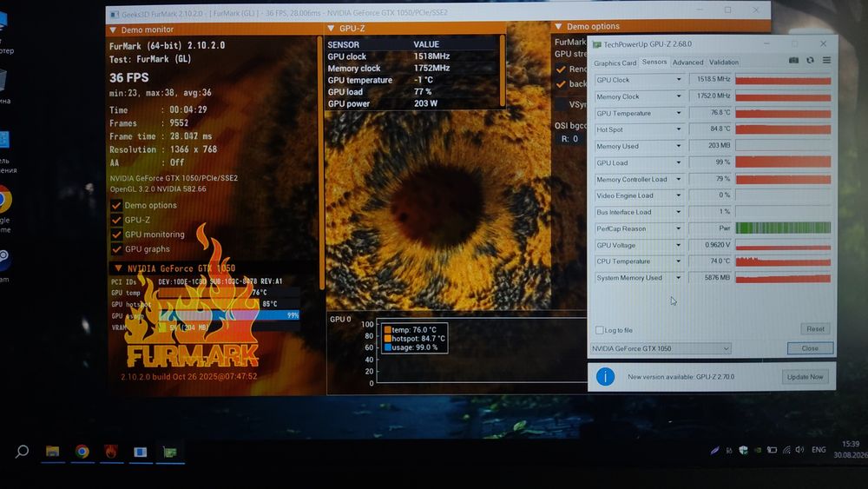Collapse the Demo monitor panel
This screenshot has height=489, width=868.
[x=113, y=30]
